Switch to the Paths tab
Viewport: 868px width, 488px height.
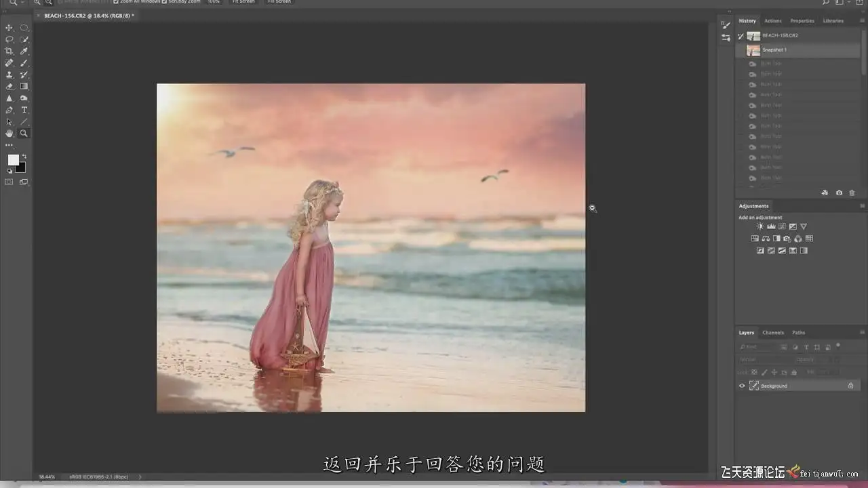799,333
